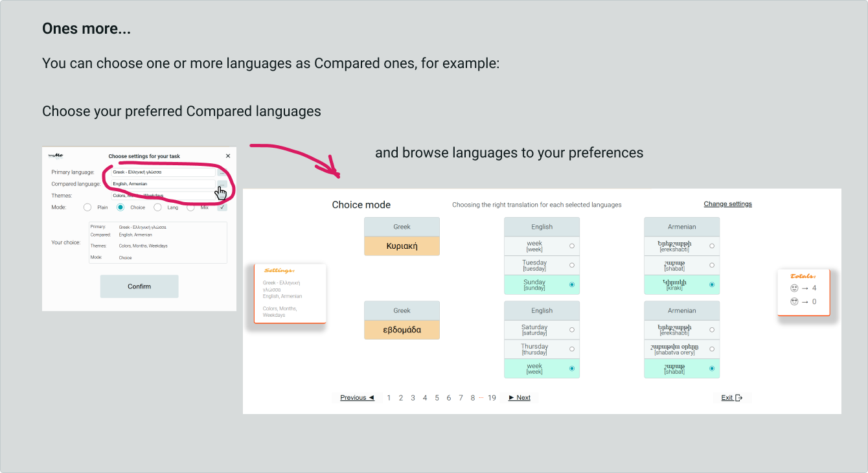The width and height of the screenshot is (868, 473).
Task: Open the Change settings link
Action: pos(728,204)
